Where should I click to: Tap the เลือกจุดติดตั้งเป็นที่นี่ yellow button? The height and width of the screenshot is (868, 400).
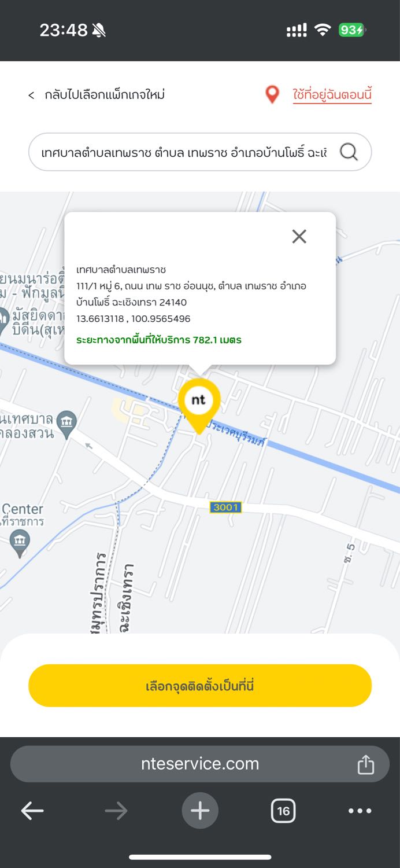(200, 686)
